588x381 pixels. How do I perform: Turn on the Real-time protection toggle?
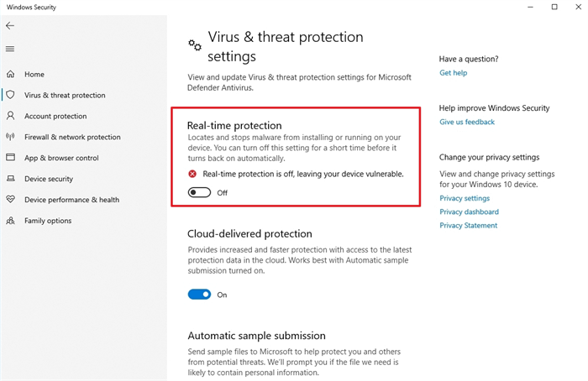tap(199, 192)
